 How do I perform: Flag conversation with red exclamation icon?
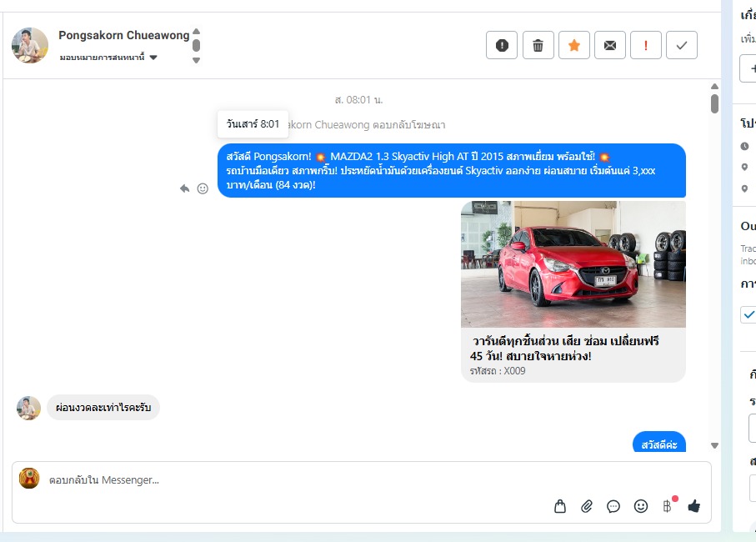click(646, 45)
